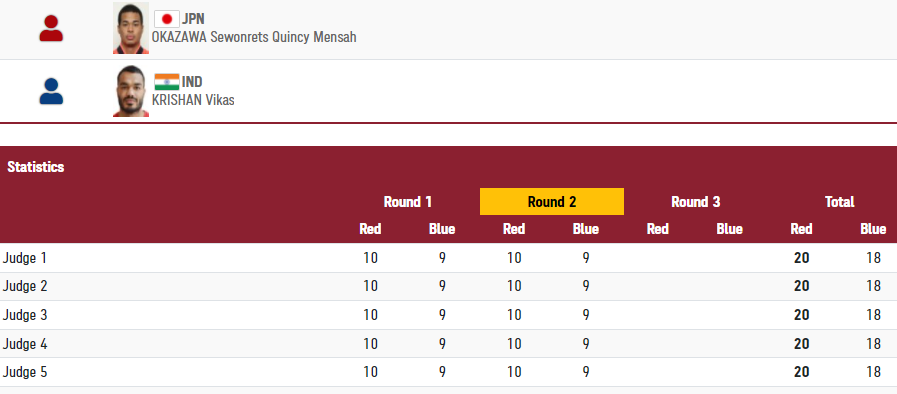The width and height of the screenshot is (897, 394).
Task: Click the JPN country code
Action: coord(193,19)
